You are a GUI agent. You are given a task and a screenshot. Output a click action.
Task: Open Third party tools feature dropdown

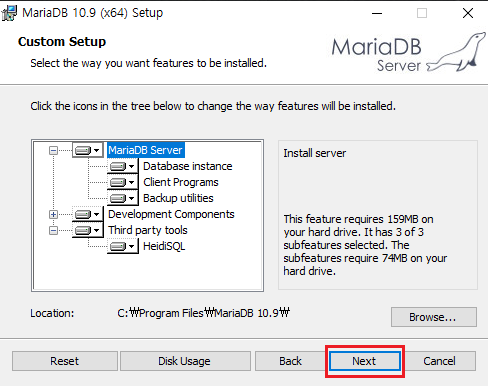[87, 230]
